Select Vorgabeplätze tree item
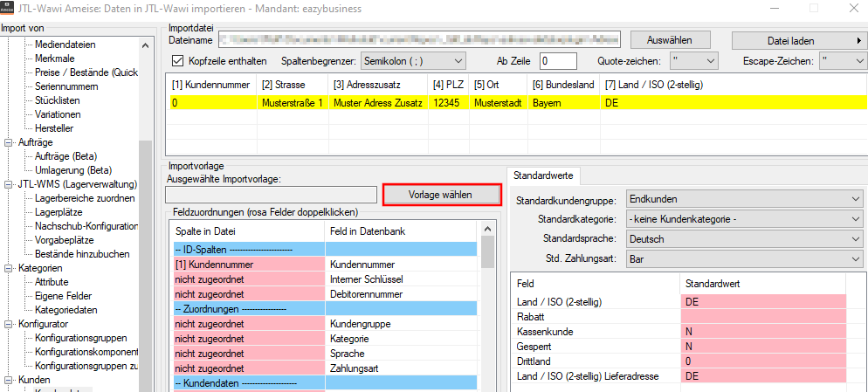 (x=65, y=240)
